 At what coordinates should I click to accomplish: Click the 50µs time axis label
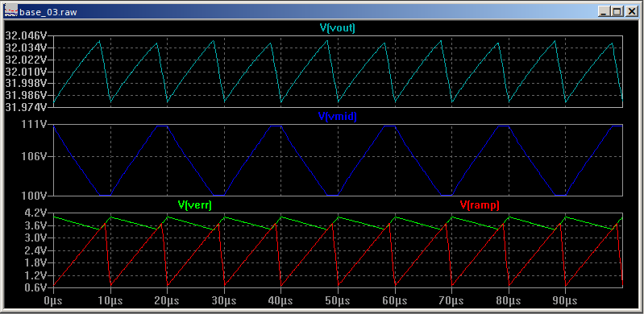[x=338, y=301]
